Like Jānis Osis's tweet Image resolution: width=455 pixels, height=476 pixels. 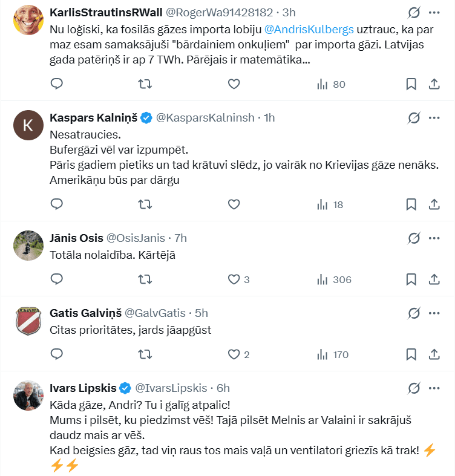tap(234, 279)
